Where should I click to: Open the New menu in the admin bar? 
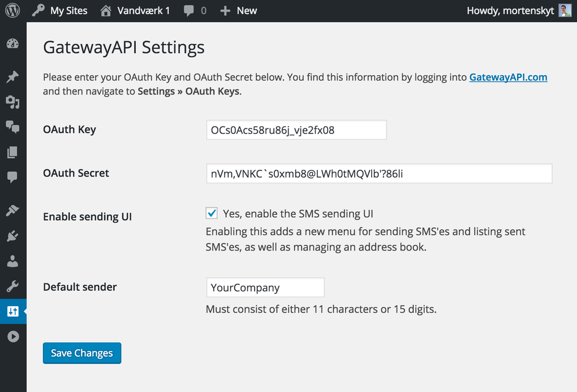[238, 10]
